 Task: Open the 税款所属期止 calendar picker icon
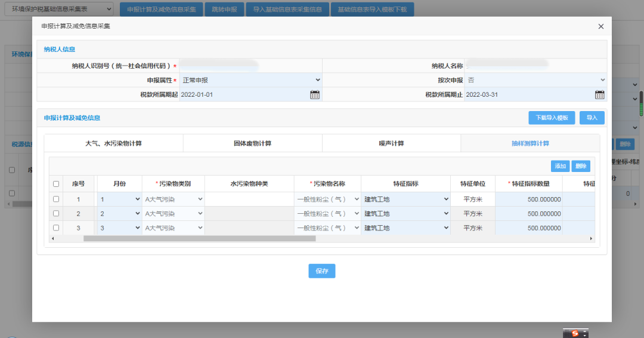point(600,94)
